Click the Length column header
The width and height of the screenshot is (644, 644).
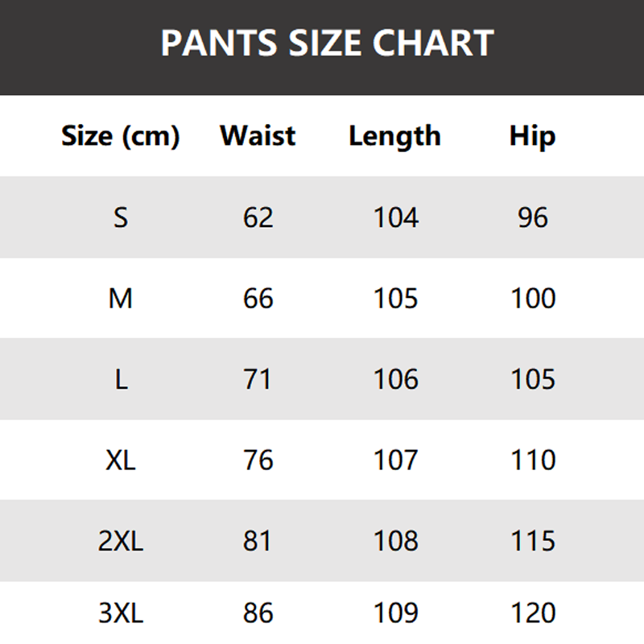coord(394,136)
